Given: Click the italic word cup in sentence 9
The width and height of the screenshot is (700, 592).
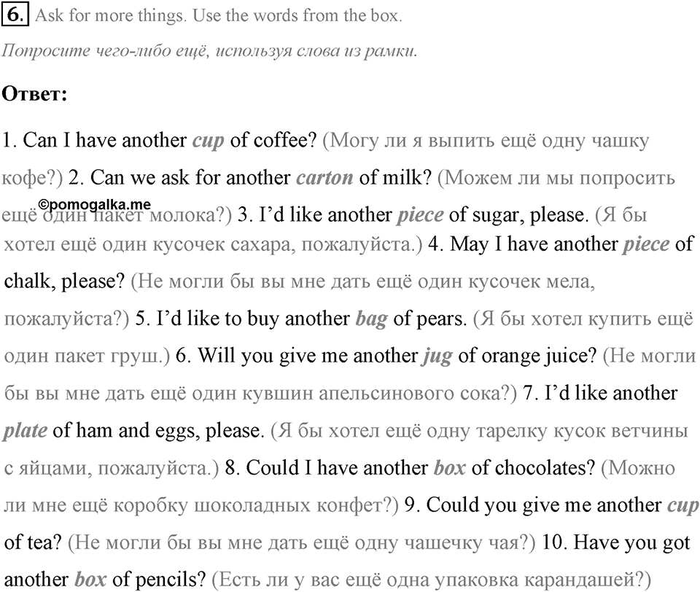Looking at the screenshot, I should click(x=683, y=506).
